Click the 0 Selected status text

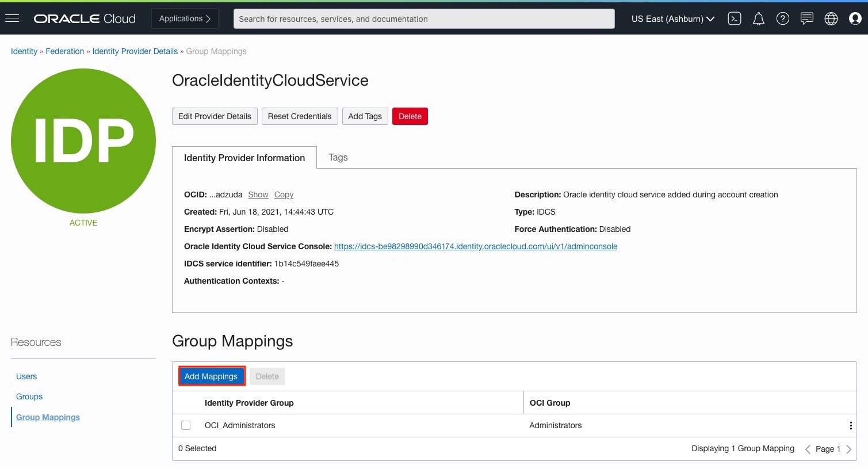pyautogui.click(x=197, y=448)
